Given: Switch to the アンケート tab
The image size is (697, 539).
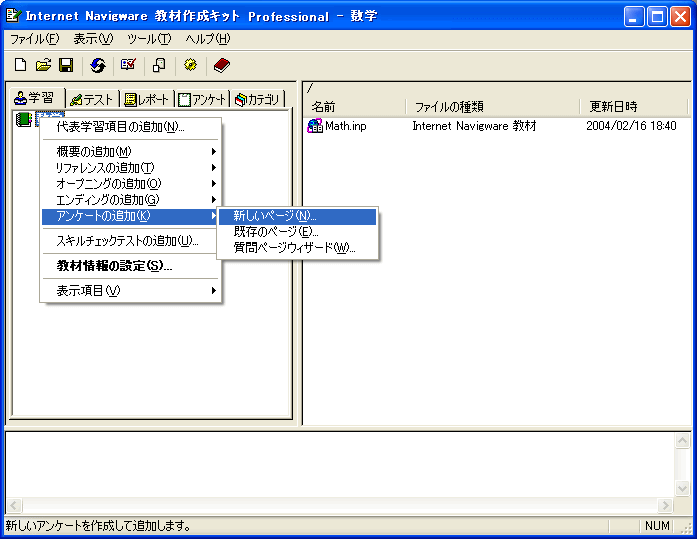Looking at the screenshot, I should [x=202, y=100].
